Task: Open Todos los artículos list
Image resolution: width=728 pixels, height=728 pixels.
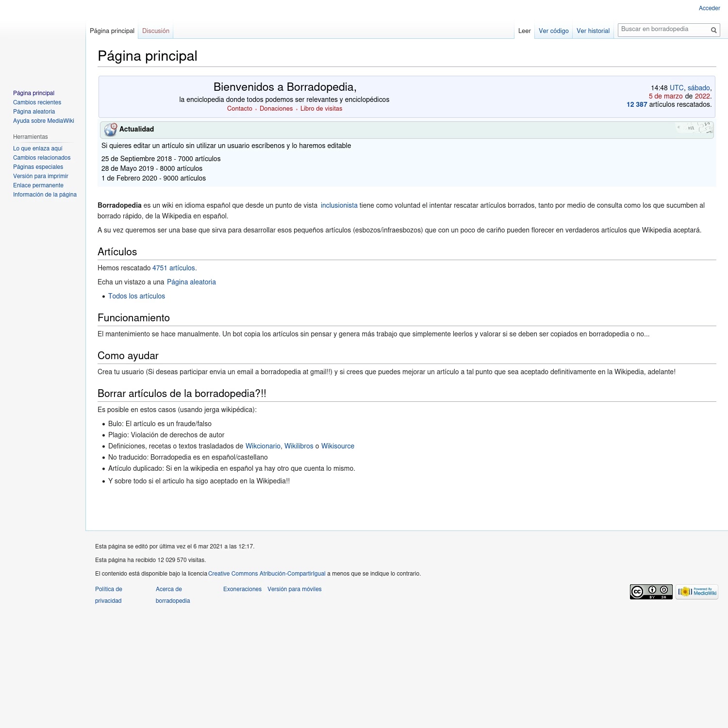Action: pyautogui.click(x=136, y=296)
